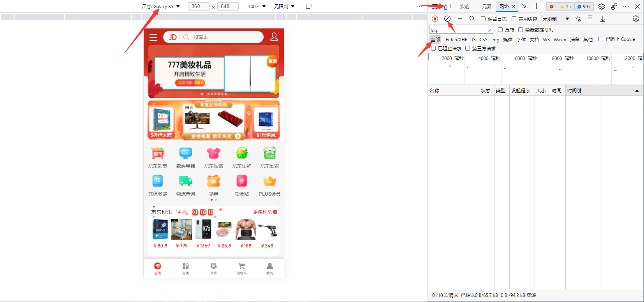Filter requests by JS type

coord(473,39)
